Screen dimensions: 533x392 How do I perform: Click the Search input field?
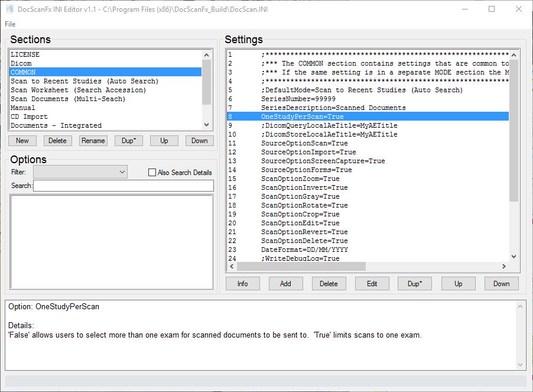pos(123,186)
